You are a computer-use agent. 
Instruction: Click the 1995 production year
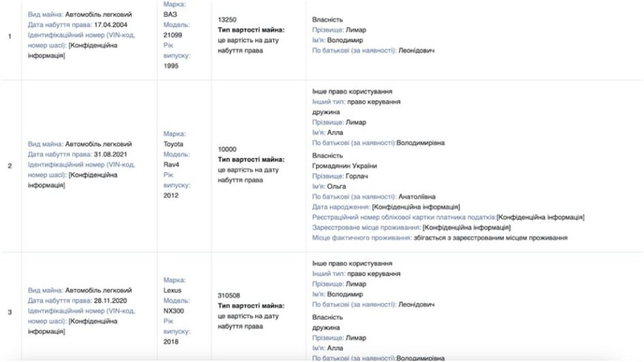pyautogui.click(x=171, y=65)
